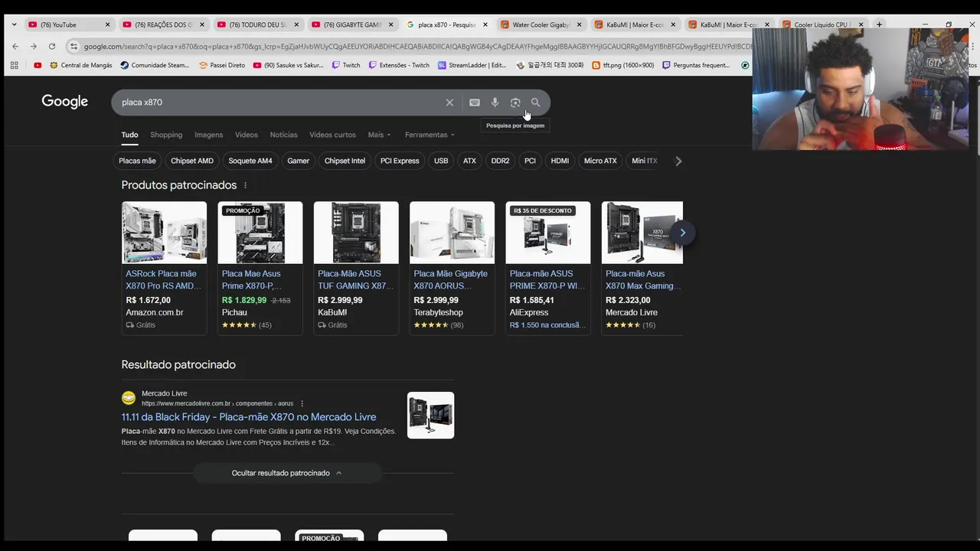Open search by image (camera icon)

(x=515, y=103)
